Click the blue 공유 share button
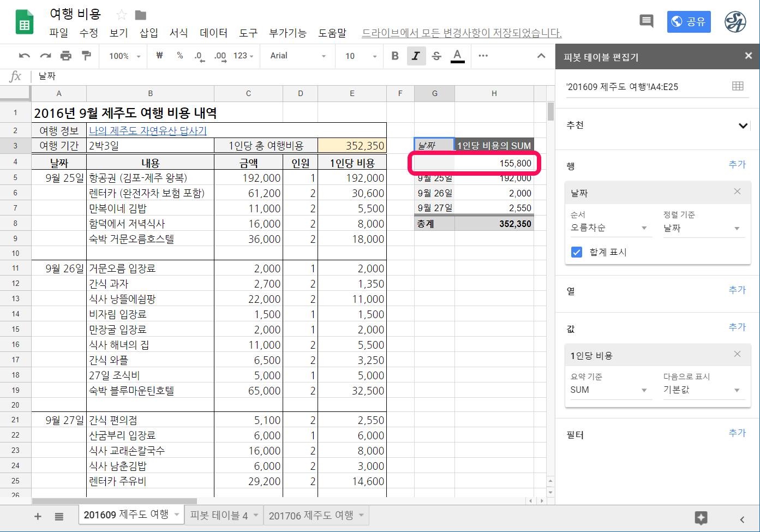Viewport: 760px width, 532px height. (x=689, y=22)
